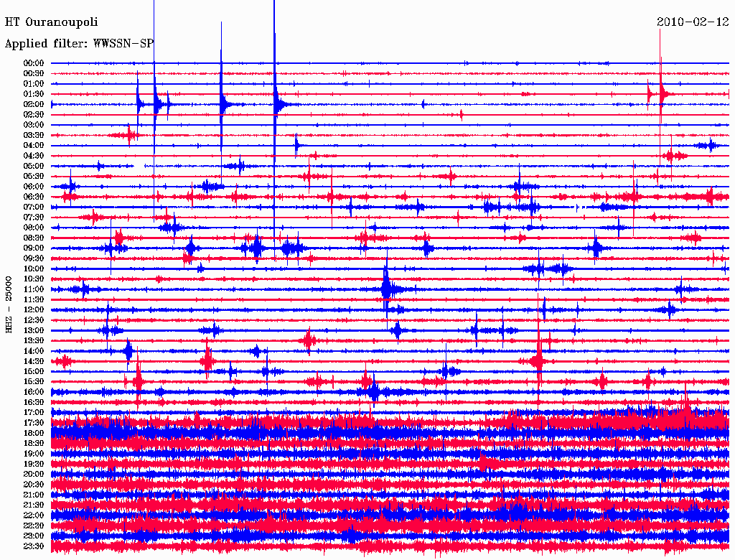Click the '02:00' time label

click(33, 104)
